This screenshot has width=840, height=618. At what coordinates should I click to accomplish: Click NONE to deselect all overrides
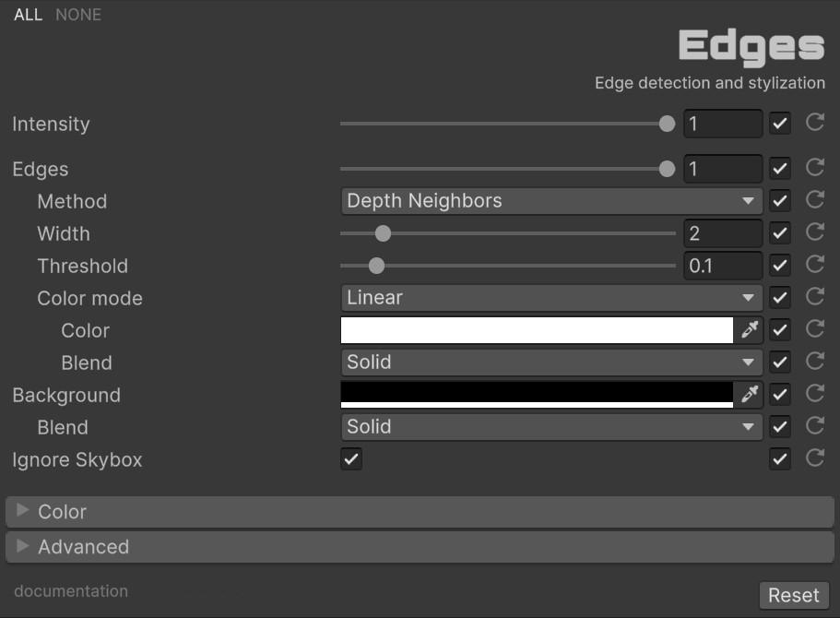click(x=78, y=15)
